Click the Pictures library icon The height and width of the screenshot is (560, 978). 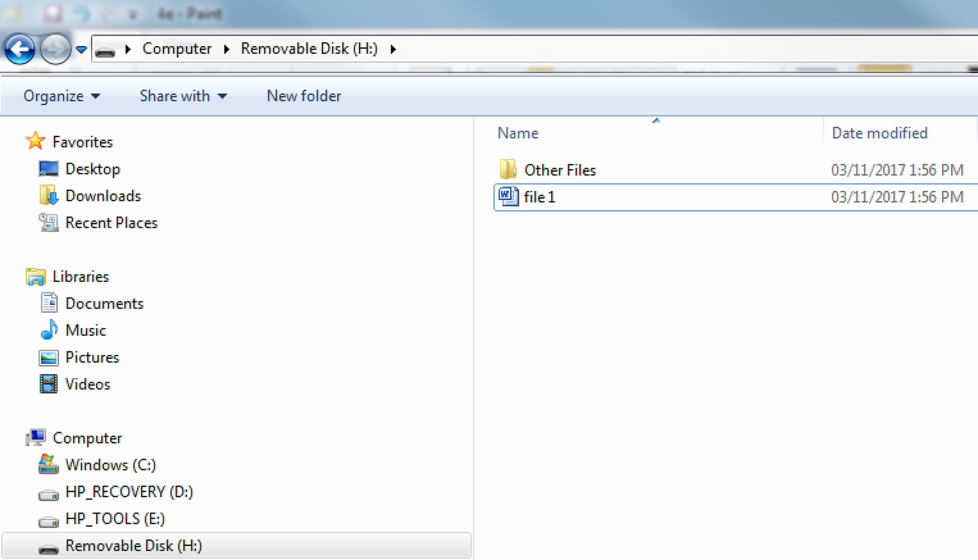tap(48, 358)
